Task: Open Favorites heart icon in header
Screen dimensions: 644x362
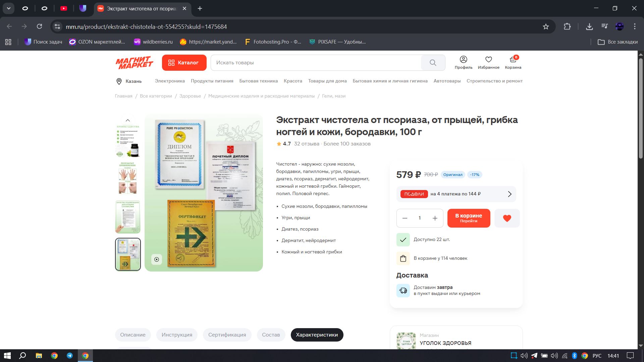Action: point(488,62)
